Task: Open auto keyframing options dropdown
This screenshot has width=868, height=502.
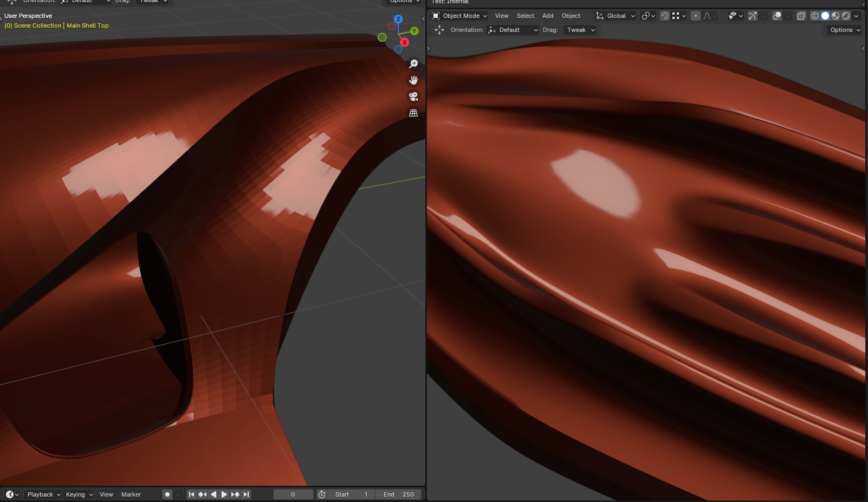Action: click(x=178, y=494)
